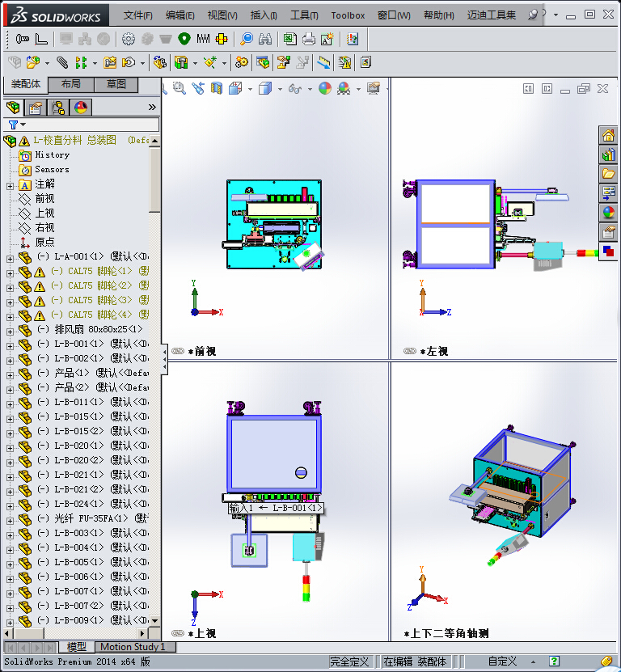Open the 工具(T) menu

pyautogui.click(x=304, y=15)
